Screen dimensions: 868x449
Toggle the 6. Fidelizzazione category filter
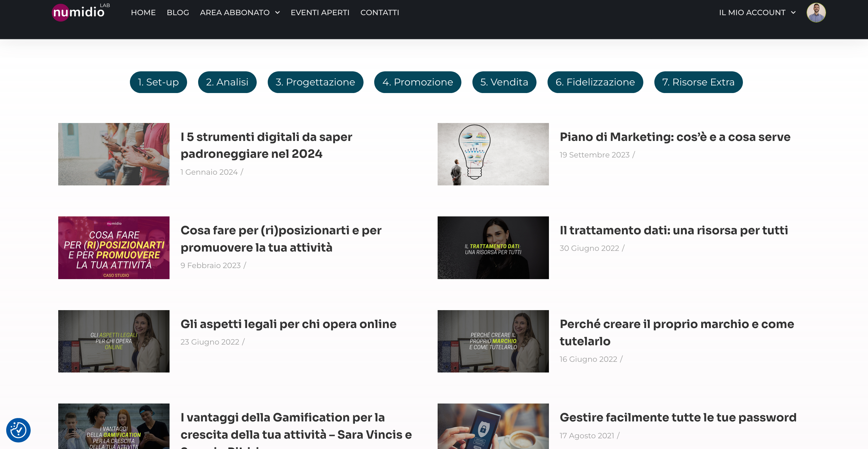tap(595, 81)
